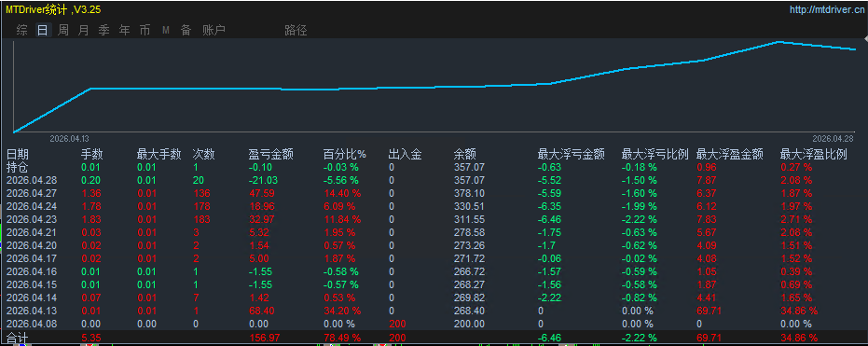Select the 2026.04.28 table row date

point(32,180)
